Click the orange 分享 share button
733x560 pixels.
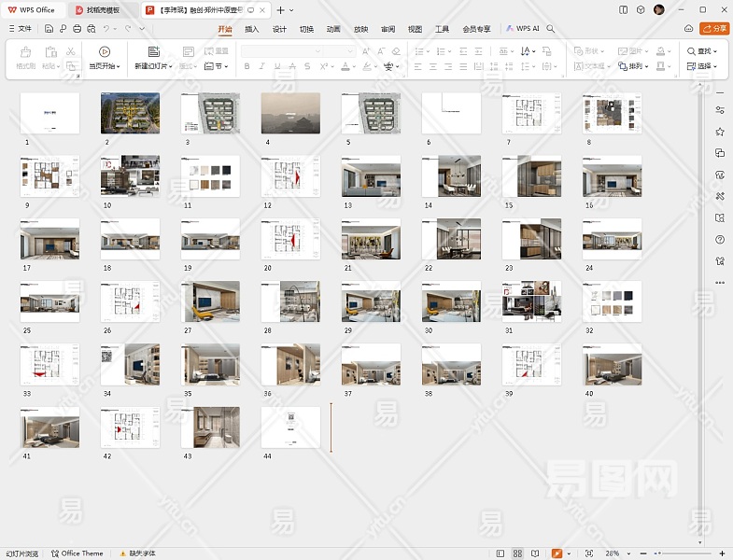(x=713, y=29)
